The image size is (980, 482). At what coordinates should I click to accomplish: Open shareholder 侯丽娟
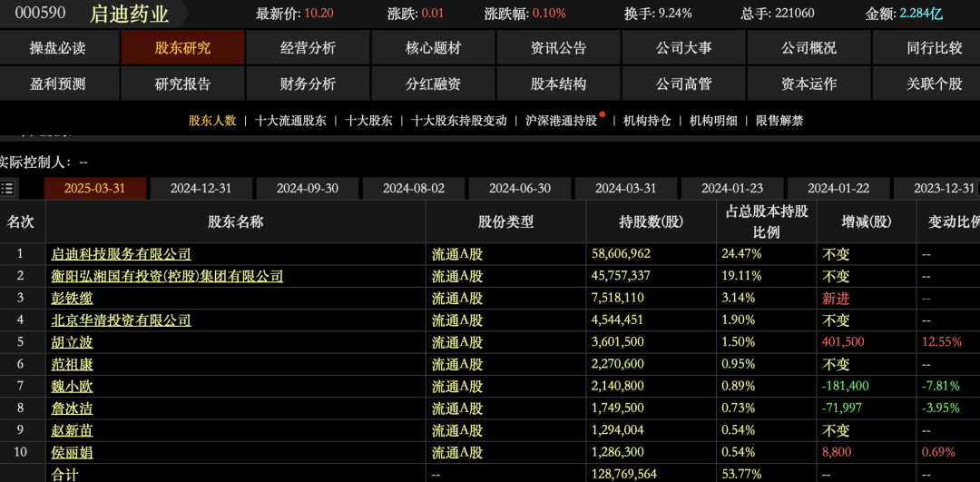[x=72, y=452]
